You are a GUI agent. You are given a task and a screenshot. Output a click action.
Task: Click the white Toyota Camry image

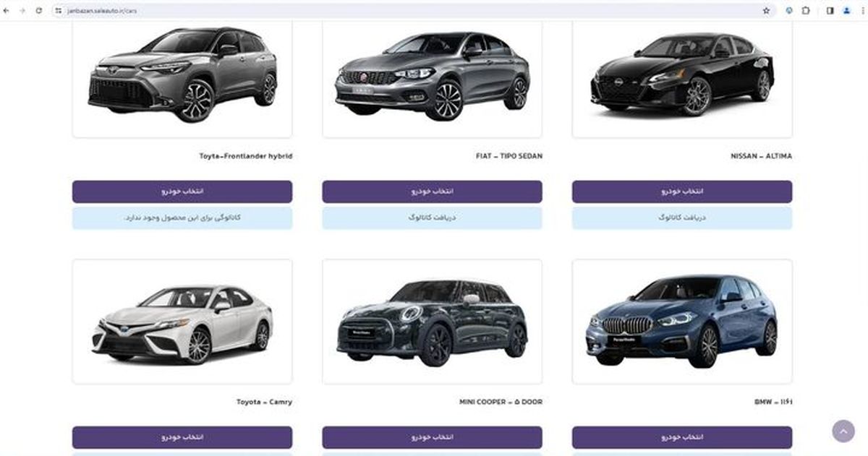pos(182,324)
